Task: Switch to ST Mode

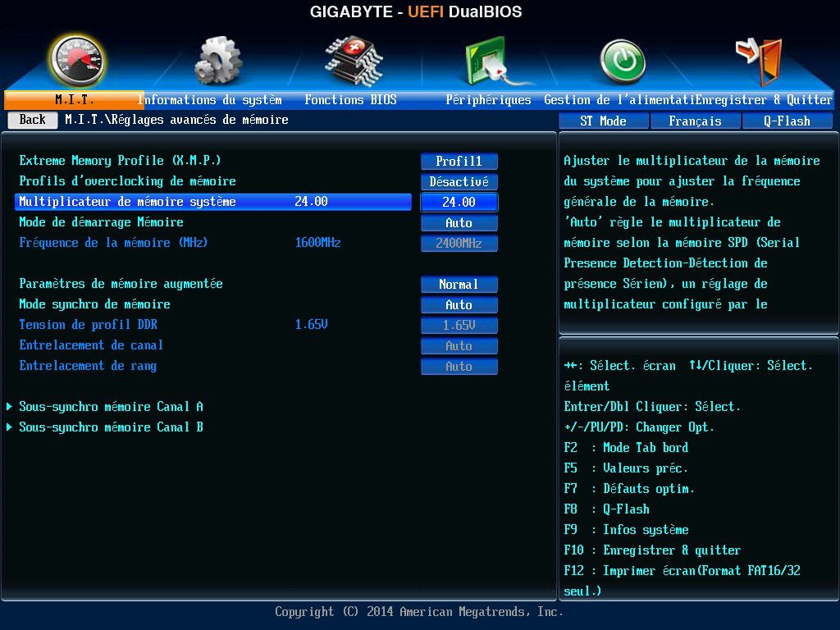Action: click(603, 121)
